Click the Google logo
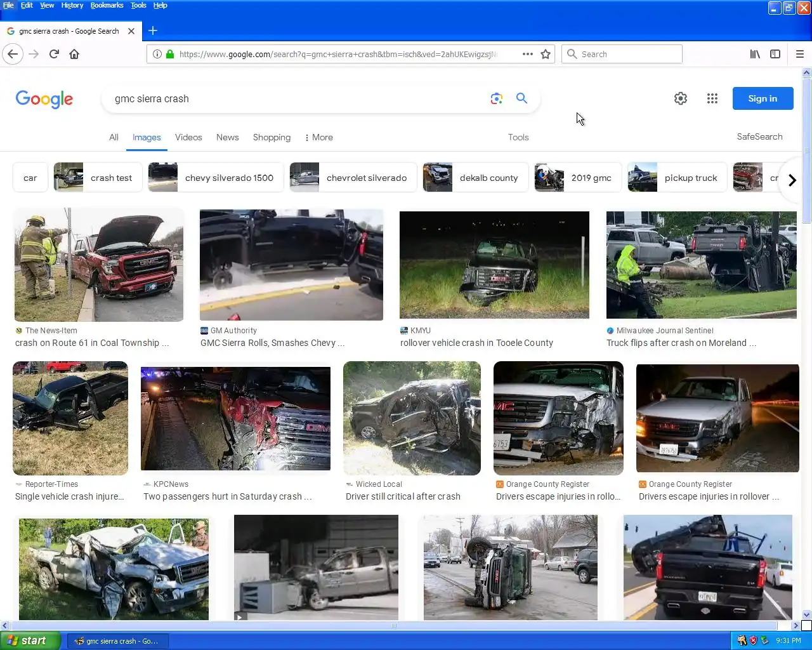 click(44, 99)
